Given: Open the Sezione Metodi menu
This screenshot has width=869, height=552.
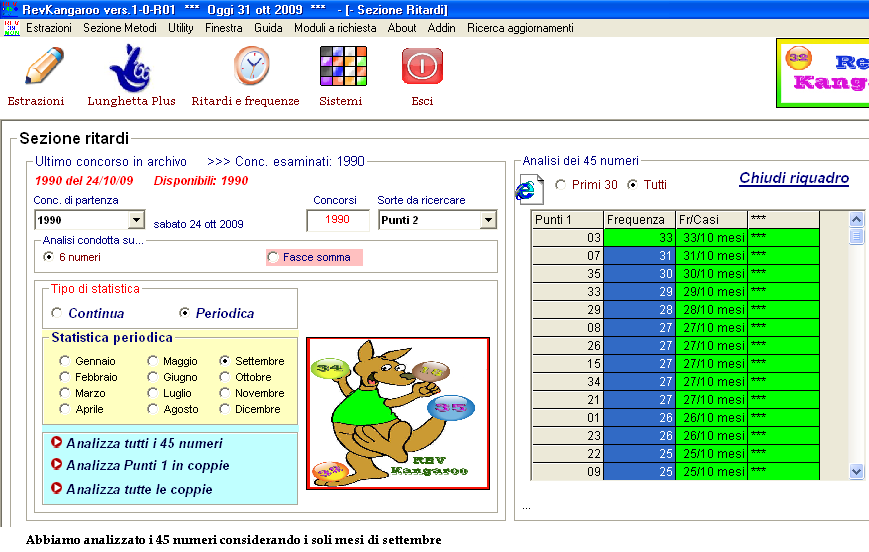Looking at the screenshot, I should (120, 28).
